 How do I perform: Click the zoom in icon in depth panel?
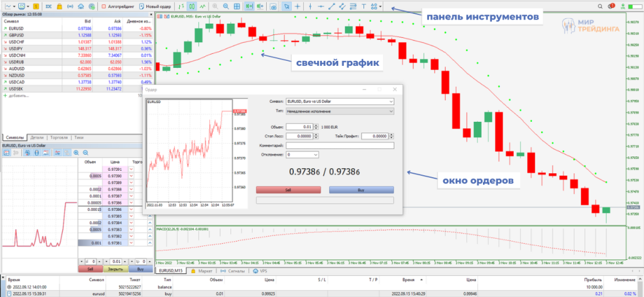click(76, 152)
